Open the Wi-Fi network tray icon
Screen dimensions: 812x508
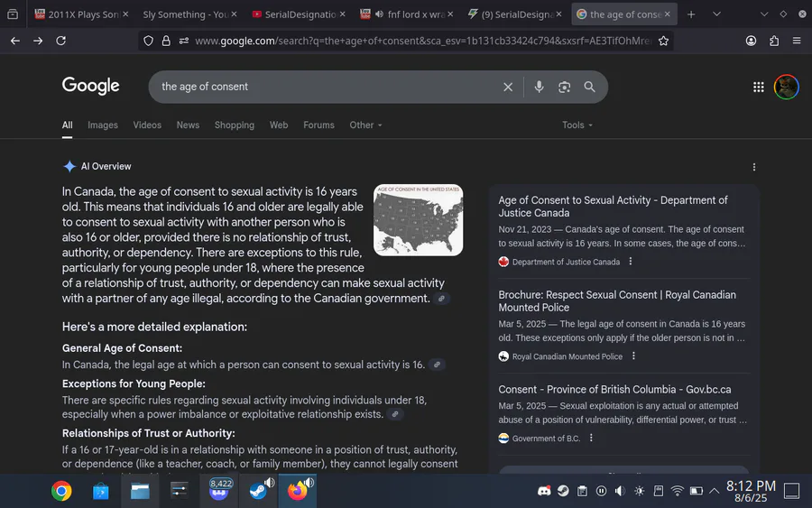click(678, 491)
